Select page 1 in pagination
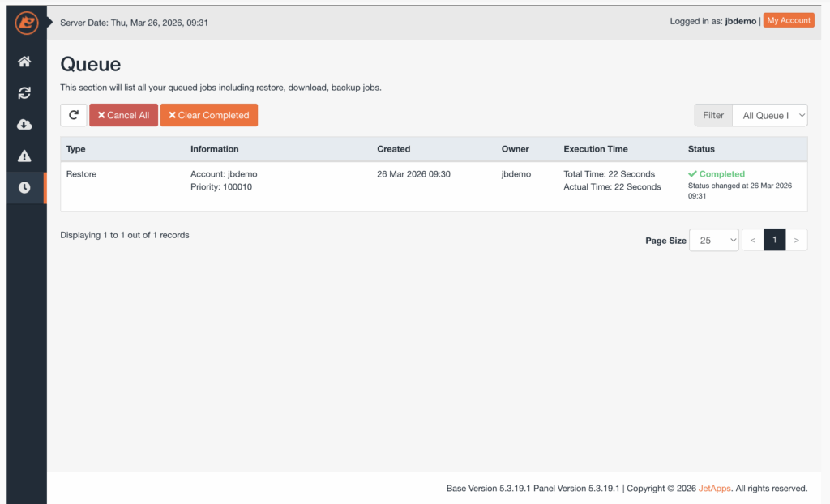The width and height of the screenshot is (830, 504). tap(775, 240)
